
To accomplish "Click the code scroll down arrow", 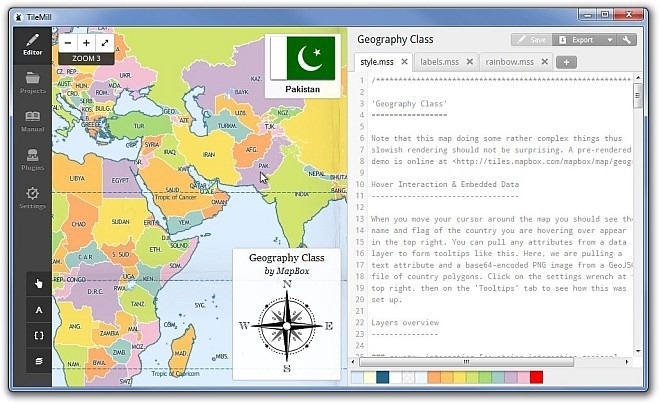I will point(638,351).
